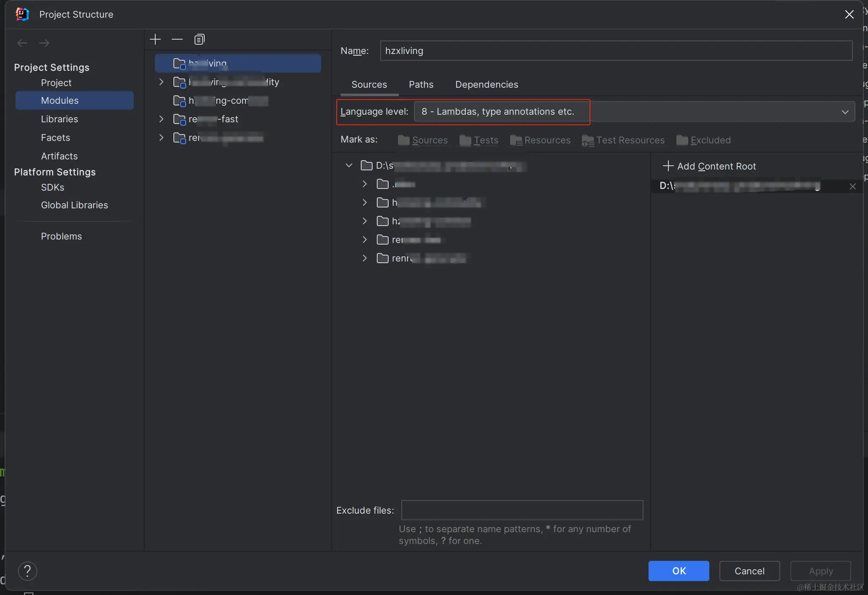
Task: Switch to the Paths tab
Action: (x=421, y=84)
